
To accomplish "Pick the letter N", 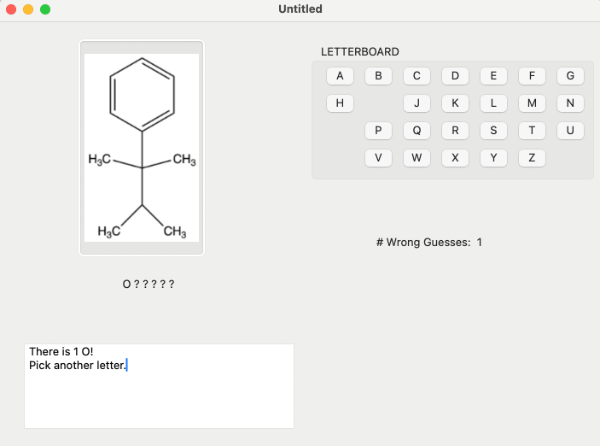I will [x=569, y=103].
